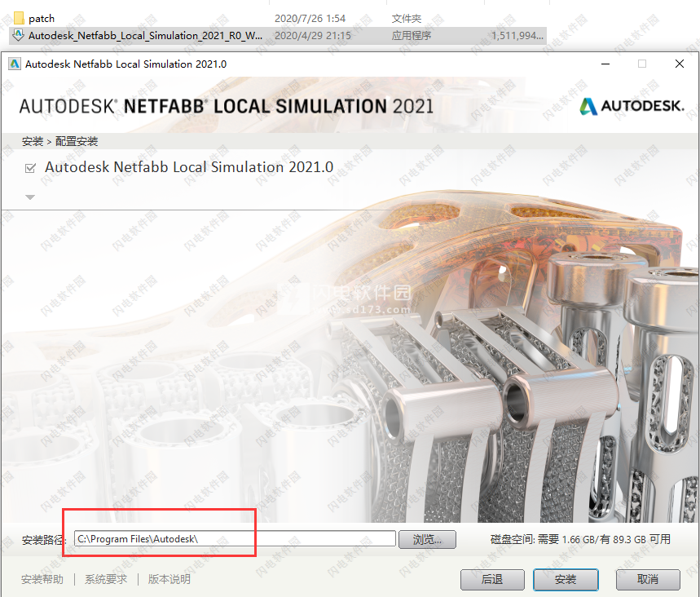Click the Autodesk installer application file icon

point(18,35)
